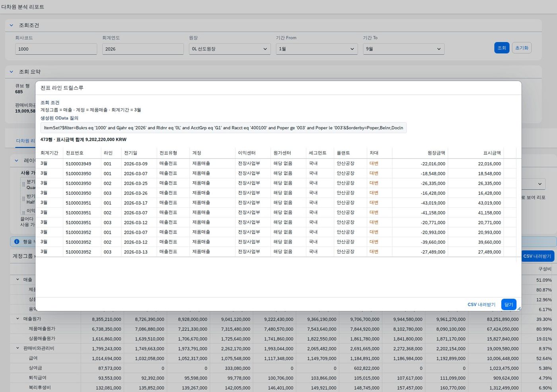Image resolution: width=557 pixels, height=392 pixels.
Task: Click the 상품매출원가 row label
Action: pyautogui.click(x=42, y=339)
